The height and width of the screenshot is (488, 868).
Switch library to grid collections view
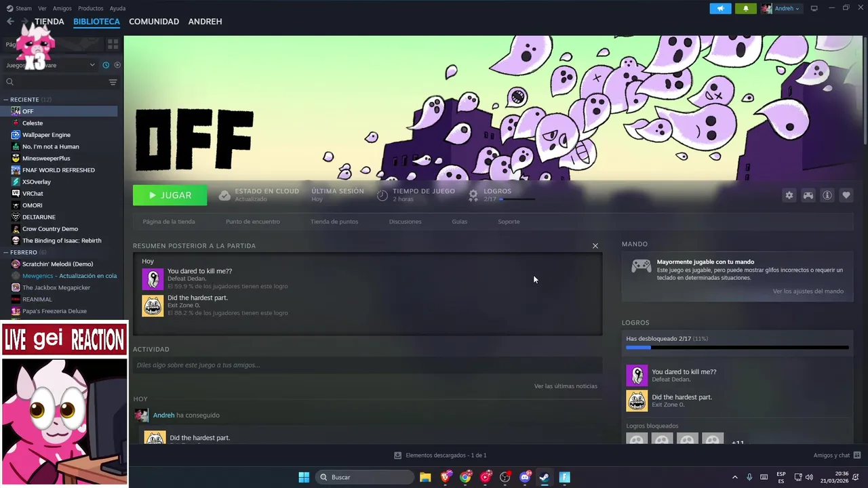click(113, 44)
